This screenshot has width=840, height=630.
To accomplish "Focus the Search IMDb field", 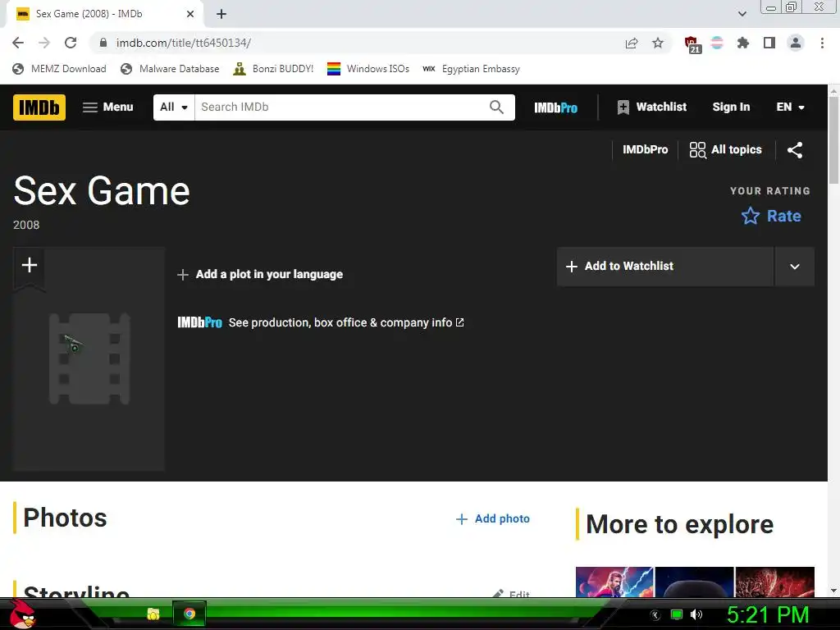I will [340, 107].
